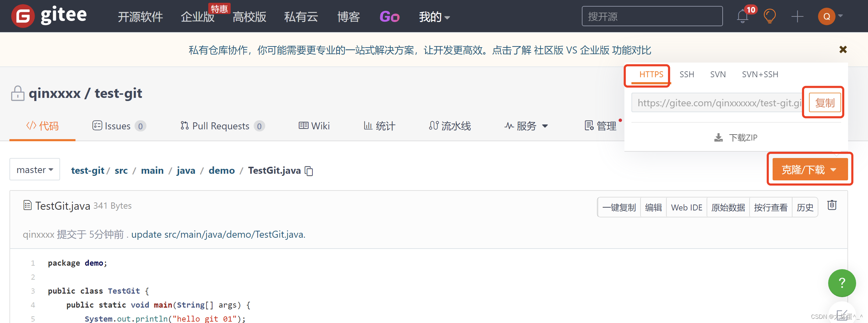This screenshot has width=868, height=323.
Task: Open the 统计 tab
Action: tap(379, 126)
